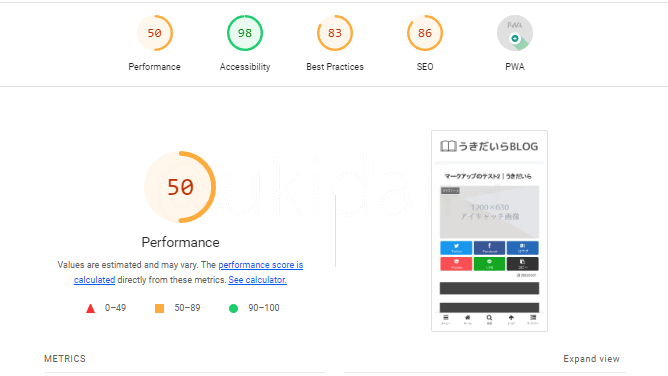668x376 pixels.
Task: Click the large Performance 50 score gauge
Action: point(180,187)
